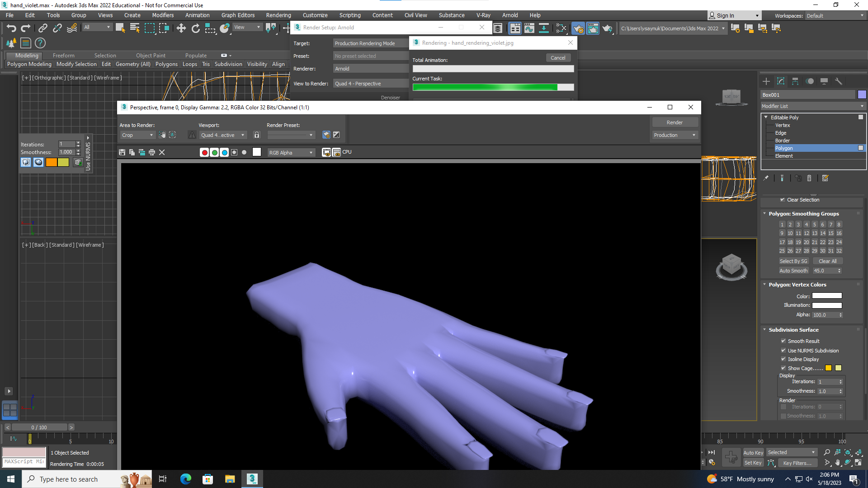Open the Rendering menu
868x488 pixels.
coord(278,15)
